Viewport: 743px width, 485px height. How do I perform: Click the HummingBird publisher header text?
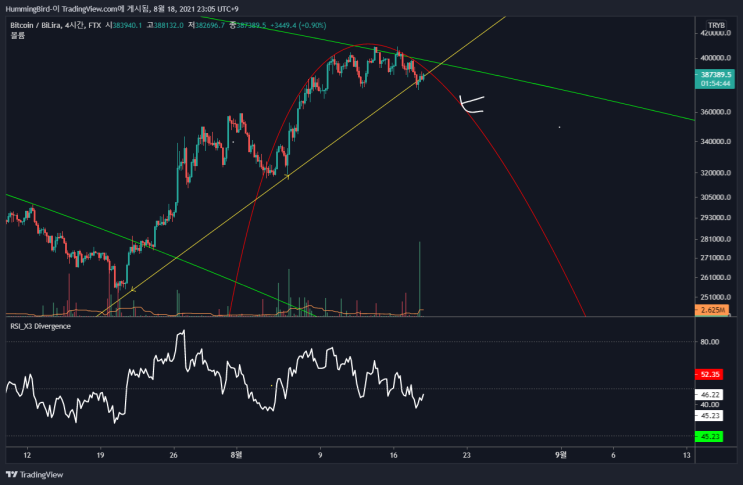coord(122,9)
